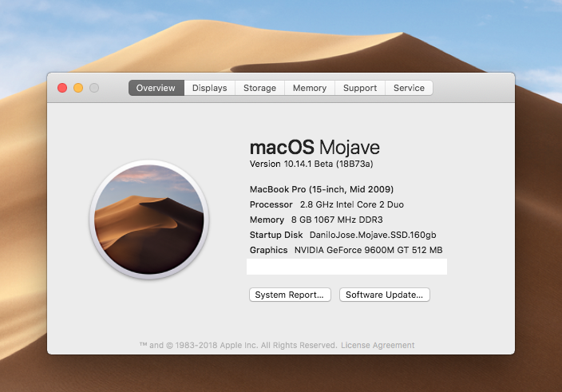
Task: Click the Startup Disk label
Action: click(276, 235)
